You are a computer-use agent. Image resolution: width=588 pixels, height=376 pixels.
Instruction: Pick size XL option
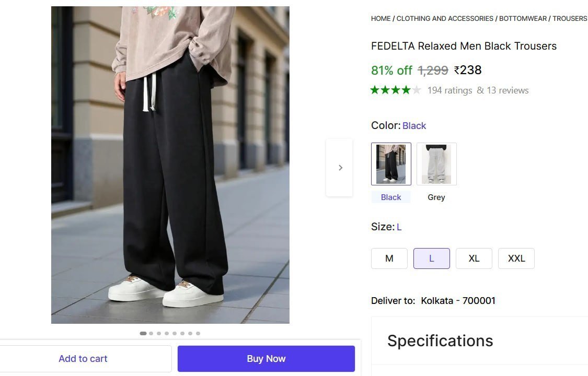coord(474,258)
